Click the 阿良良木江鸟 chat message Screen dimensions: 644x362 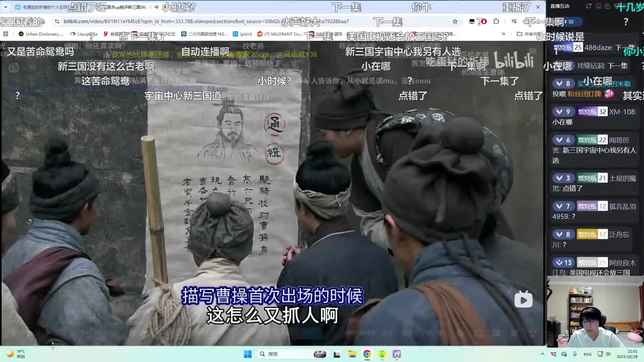tap(595, 267)
